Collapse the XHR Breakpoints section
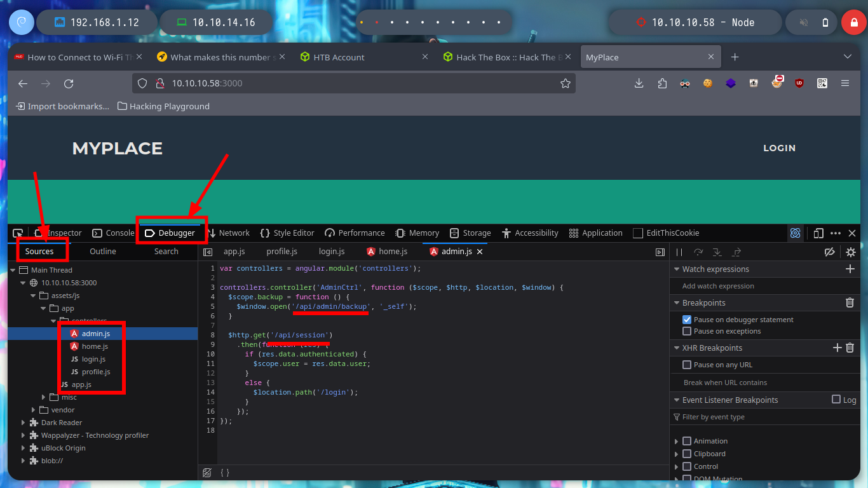 coord(677,348)
